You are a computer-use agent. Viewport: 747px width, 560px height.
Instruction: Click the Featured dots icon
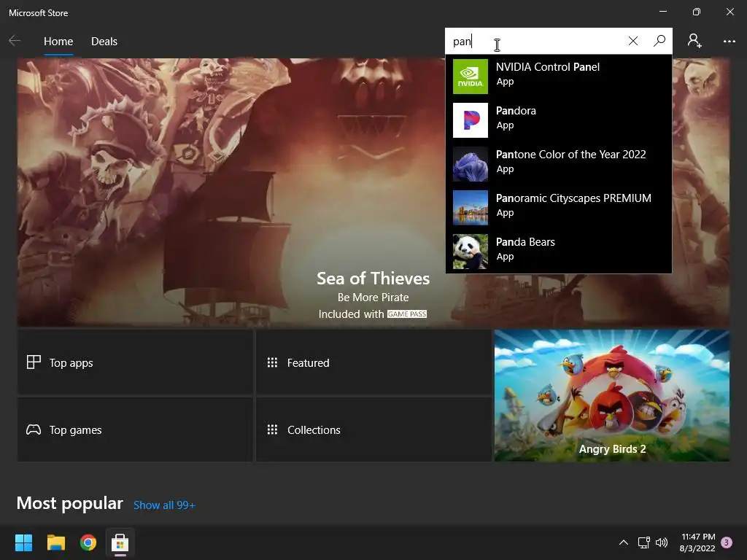[x=272, y=363]
